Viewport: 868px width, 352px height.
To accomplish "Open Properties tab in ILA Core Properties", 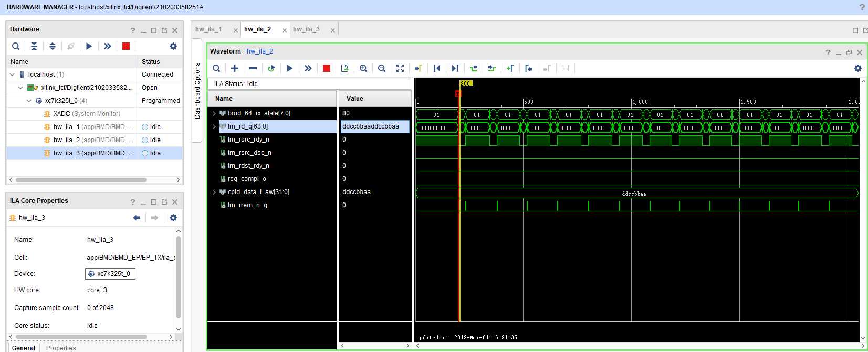I will click(61, 348).
